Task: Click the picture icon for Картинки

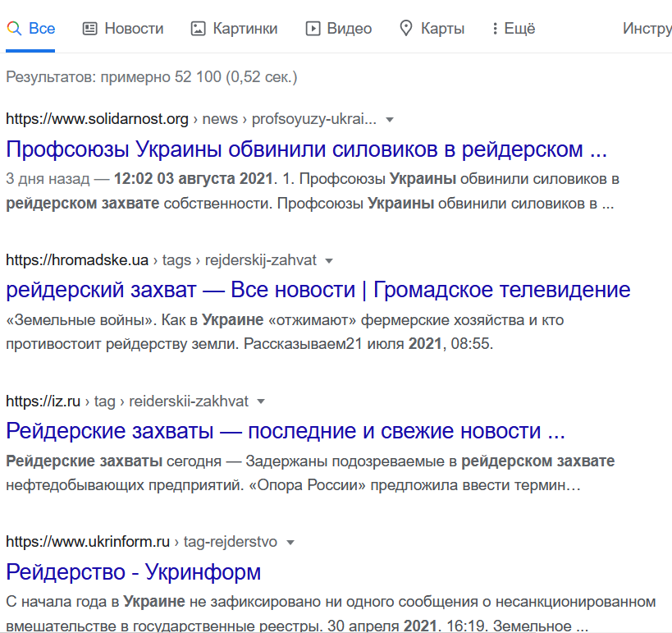Action: click(198, 29)
